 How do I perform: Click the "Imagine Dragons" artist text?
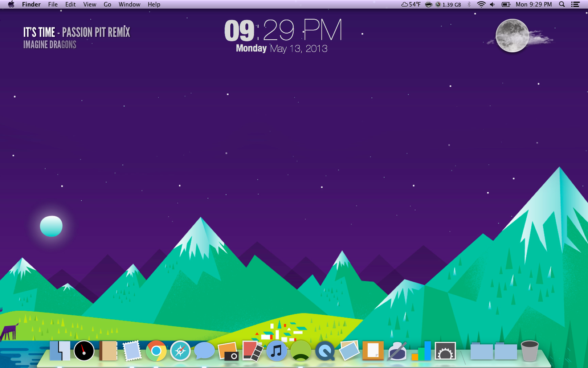pyautogui.click(x=50, y=45)
